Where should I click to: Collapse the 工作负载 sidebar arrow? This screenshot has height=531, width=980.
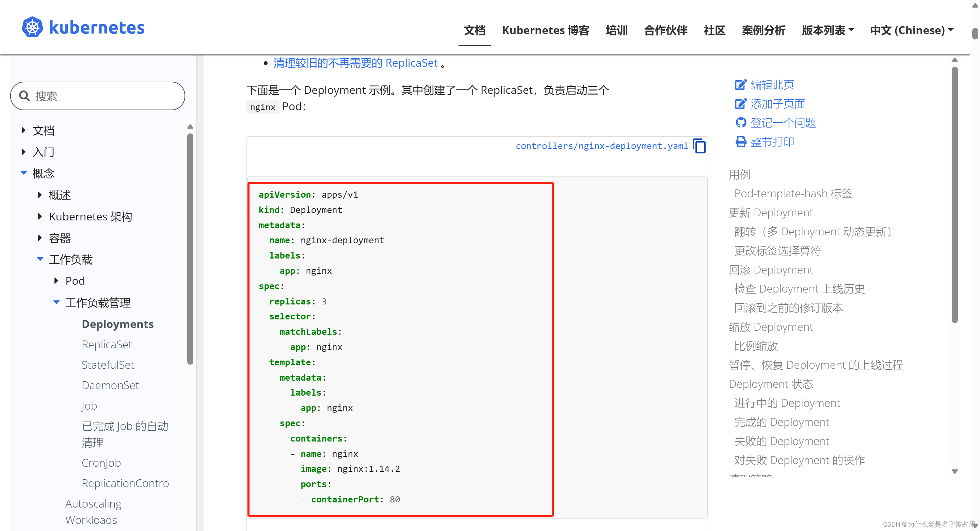[x=40, y=259]
